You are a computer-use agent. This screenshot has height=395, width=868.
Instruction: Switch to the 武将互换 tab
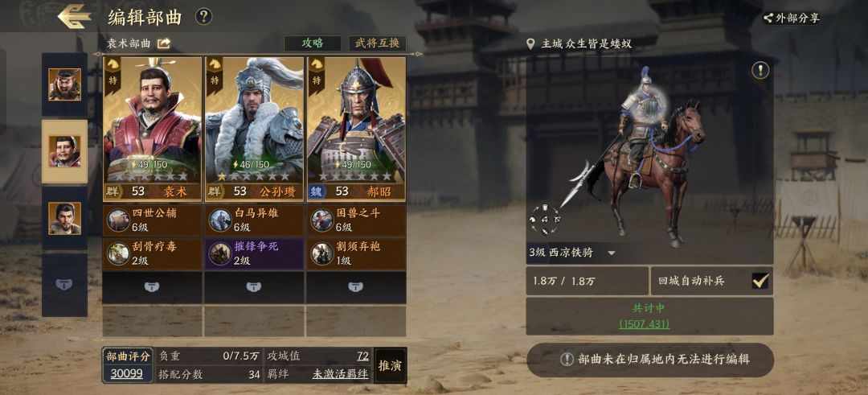click(x=378, y=43)
